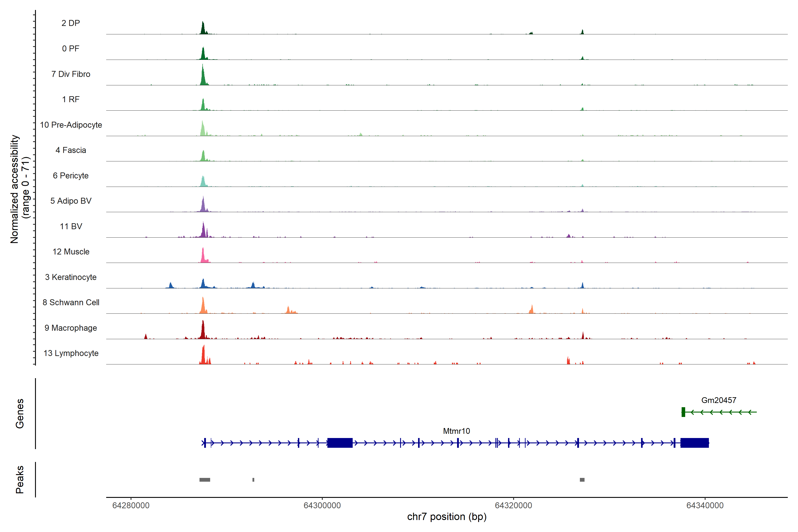Click the 2 DP track label
The width and height of the screenshot is (798, 532).
[x=70, y=23]
